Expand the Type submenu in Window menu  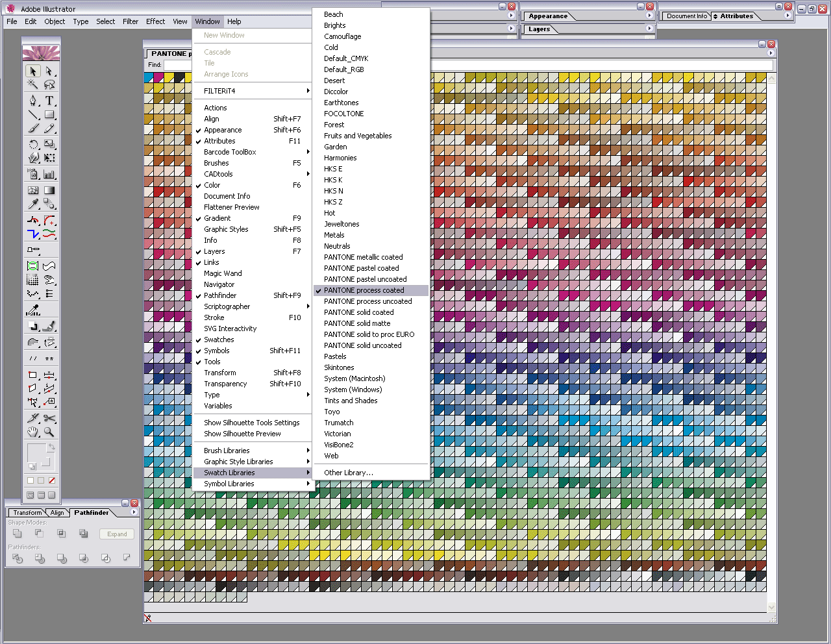pos(253,395)
